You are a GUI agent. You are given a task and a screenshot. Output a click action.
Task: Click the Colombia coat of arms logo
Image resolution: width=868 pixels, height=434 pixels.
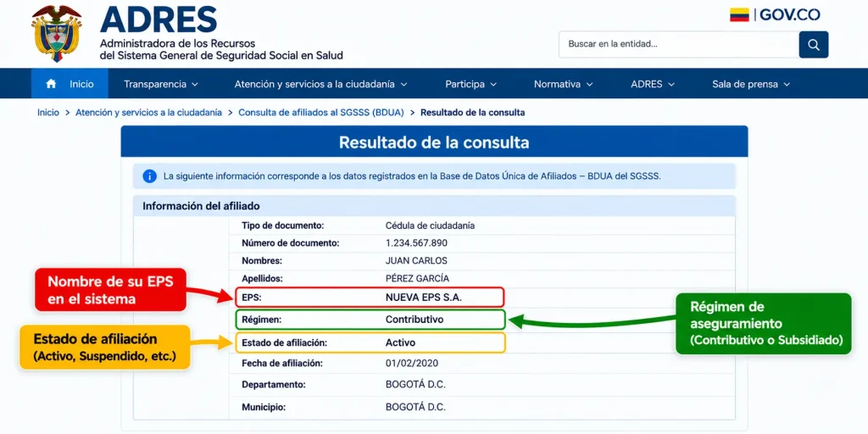(x=57, y=33)
